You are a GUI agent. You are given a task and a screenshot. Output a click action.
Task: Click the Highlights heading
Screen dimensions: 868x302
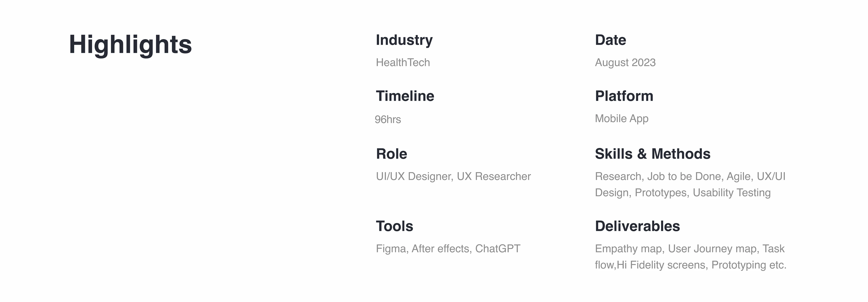(x=130, y=45)
